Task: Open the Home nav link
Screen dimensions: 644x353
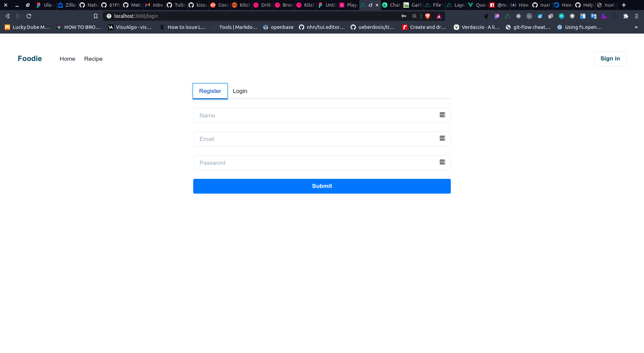Action: pos(67,59)
